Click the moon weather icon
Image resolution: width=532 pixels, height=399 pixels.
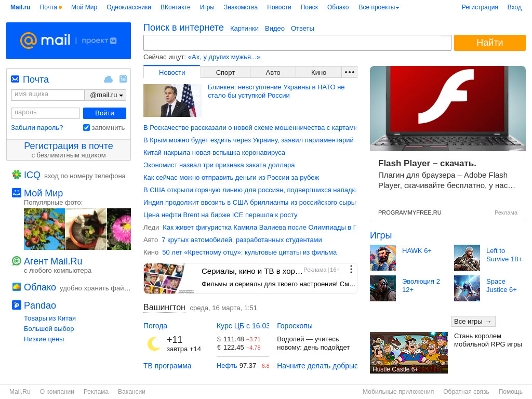(154, 344)
